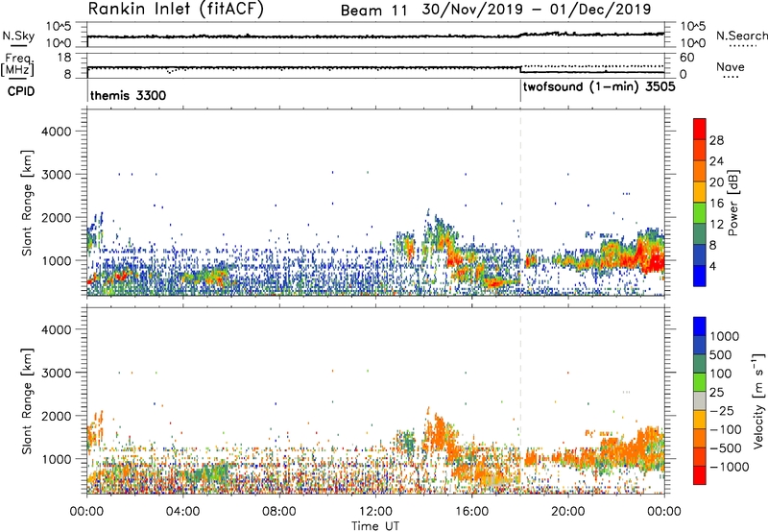Viewport: 768px width, 532px height.
Task: Click the N.Search legend label
Action: [x=741, y=36]
